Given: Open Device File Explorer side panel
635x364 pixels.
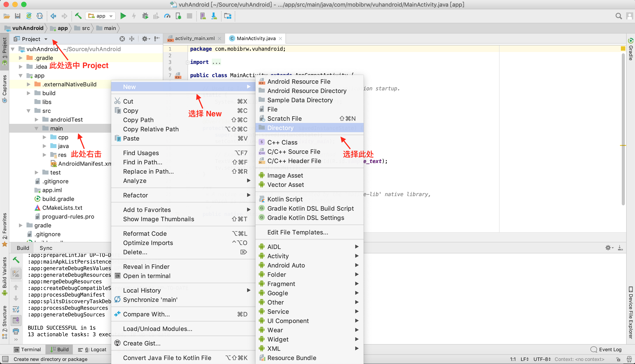Looking at the screenshot, I should pos(631,312).
